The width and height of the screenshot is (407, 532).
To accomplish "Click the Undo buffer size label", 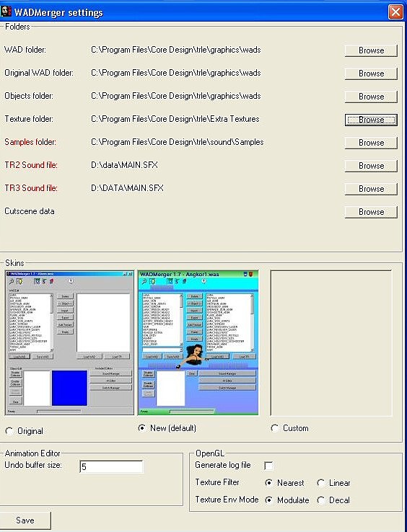I will [33, 465].
